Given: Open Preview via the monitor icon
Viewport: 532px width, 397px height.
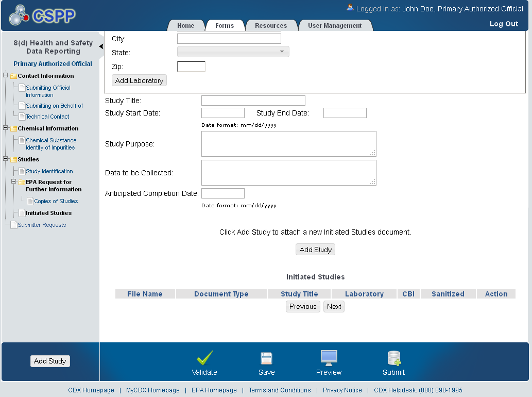Looking at the screenshot, I should click(329, 358).
